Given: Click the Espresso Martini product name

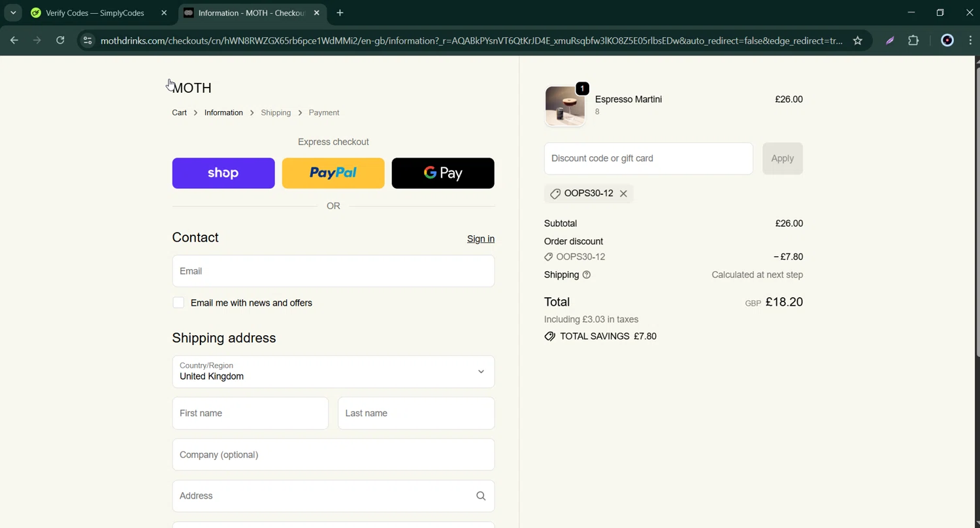Looking at the screenshot, I should [629, 99].
